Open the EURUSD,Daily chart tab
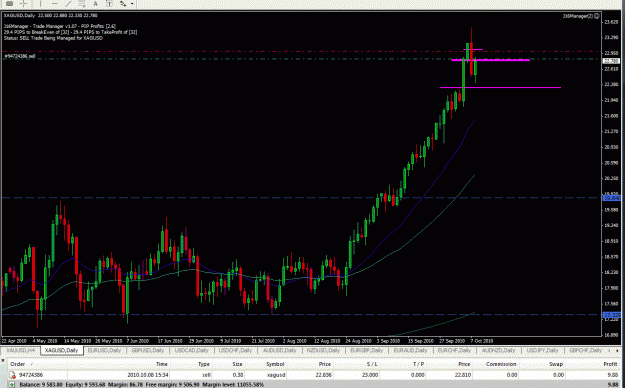This screenshot has height=388, width=625. pyautogui.click(x=104, y=351)
